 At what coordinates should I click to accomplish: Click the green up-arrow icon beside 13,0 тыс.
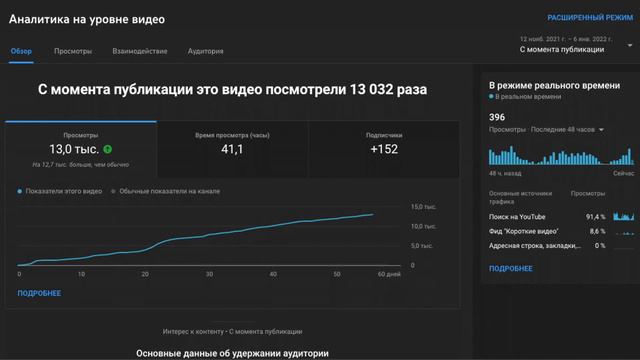pyautogui.click(x=108, y=149)
